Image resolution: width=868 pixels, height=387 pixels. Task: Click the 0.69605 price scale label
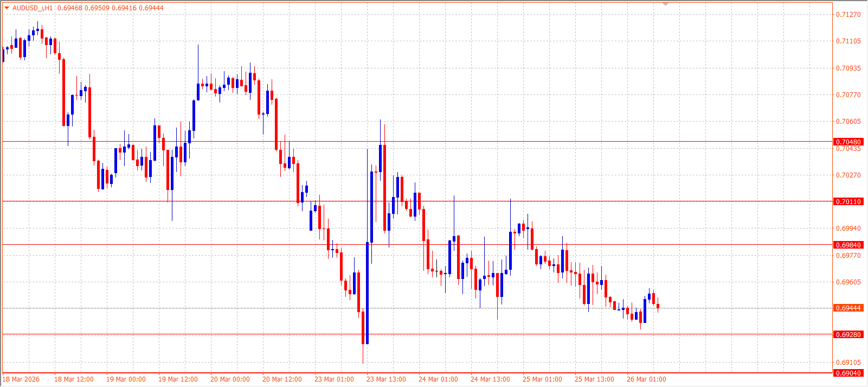(x=848, y=282)
